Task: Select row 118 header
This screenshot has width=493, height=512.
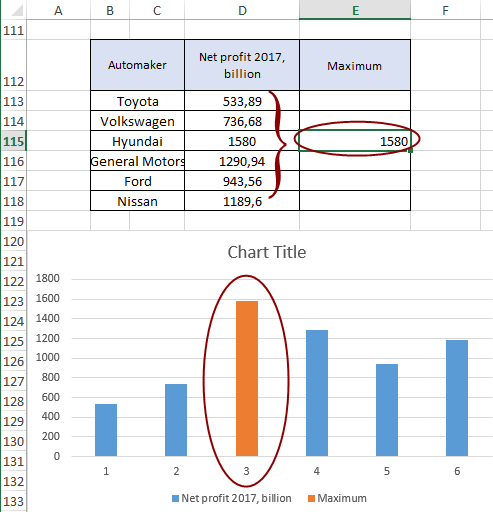Action: click(x=13, y=201)
